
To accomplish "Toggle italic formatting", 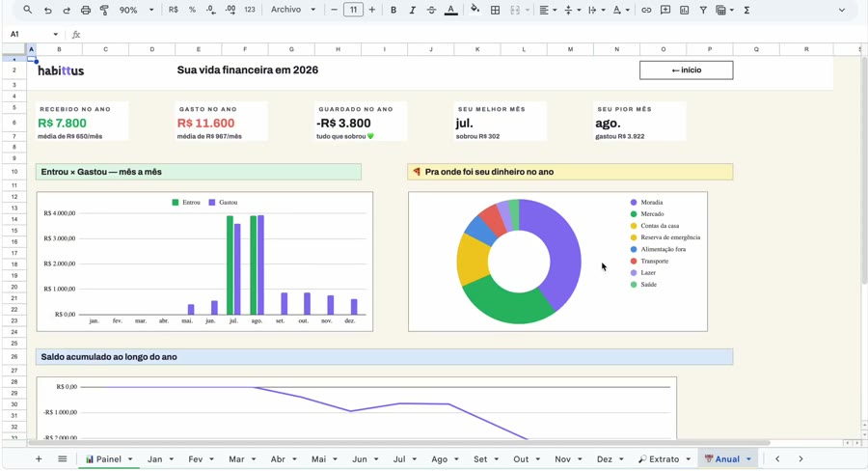I will [x=413, y=10].
